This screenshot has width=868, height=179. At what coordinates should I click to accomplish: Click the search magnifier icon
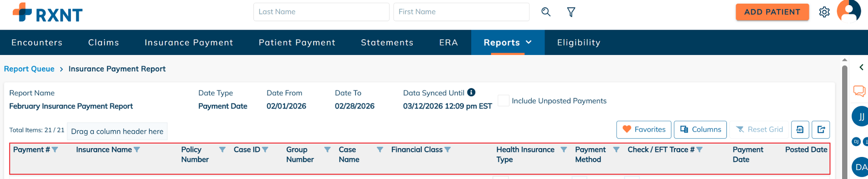pos(546,12)
